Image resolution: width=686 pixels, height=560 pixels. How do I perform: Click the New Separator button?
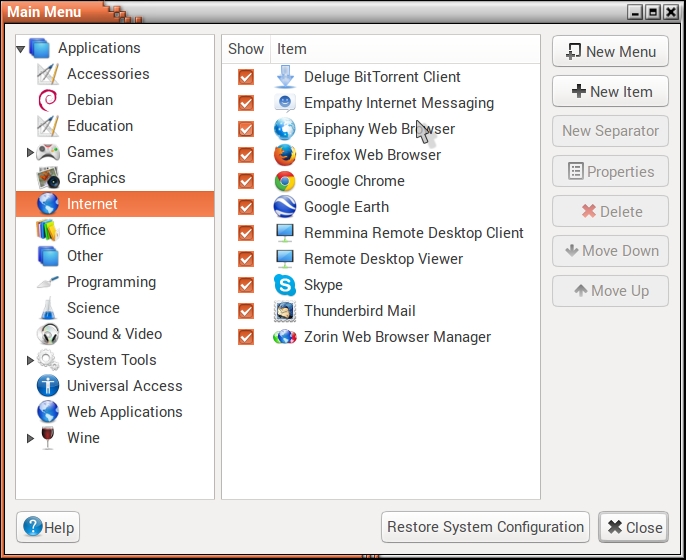point(610,131)
